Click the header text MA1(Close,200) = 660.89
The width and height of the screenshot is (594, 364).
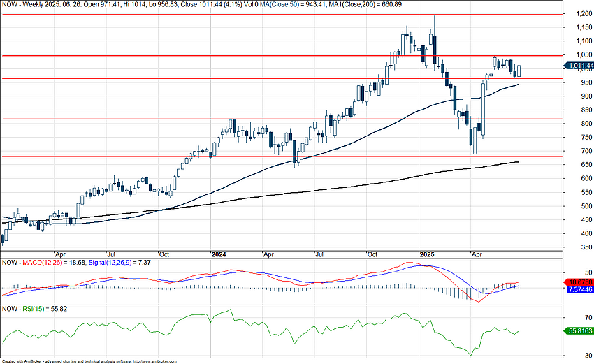[366, 5]
